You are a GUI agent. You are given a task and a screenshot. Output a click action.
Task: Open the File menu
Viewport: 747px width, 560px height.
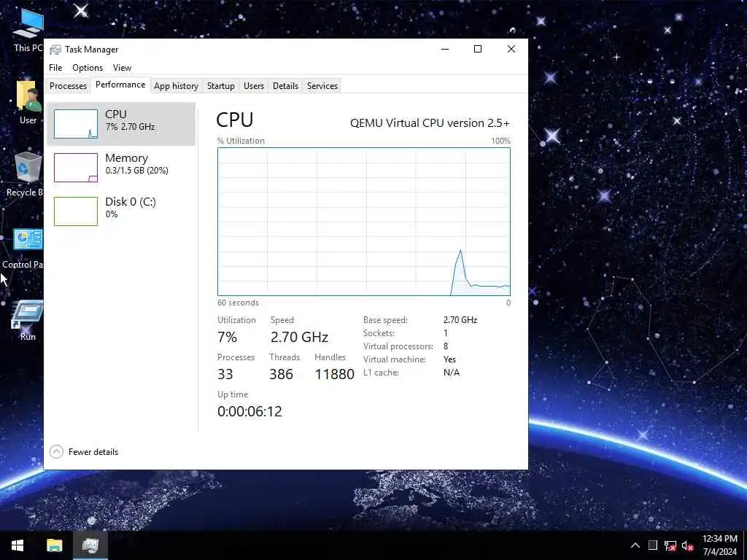point(55,68)
